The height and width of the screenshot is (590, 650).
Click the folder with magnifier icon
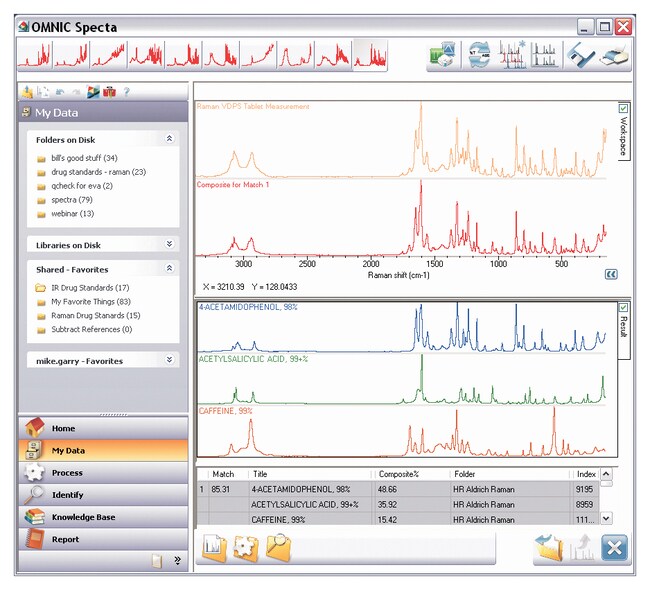(278, 548)
